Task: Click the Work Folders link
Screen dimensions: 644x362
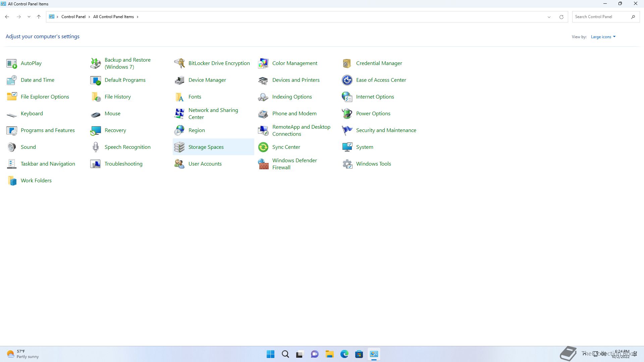Action: [36, 181]
